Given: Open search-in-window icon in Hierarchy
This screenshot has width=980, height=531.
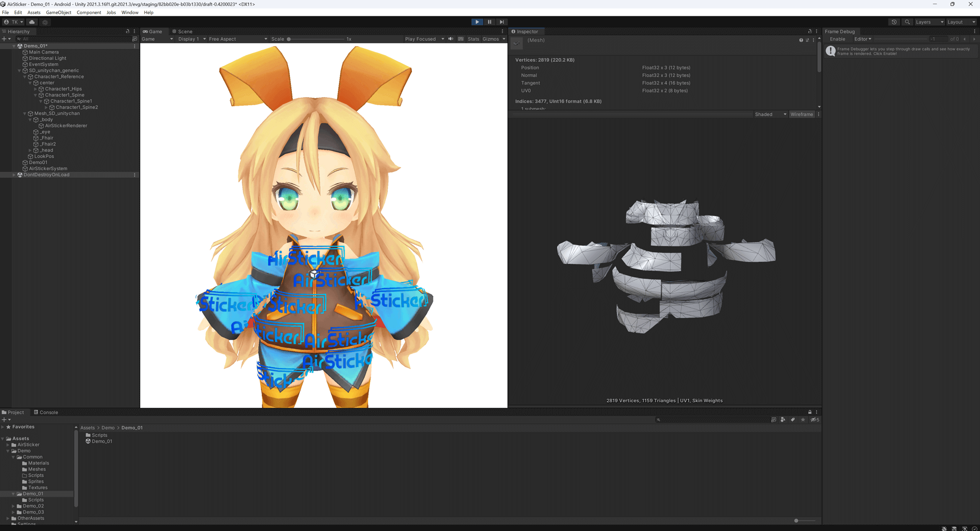Looking at the screenshot, I should click(x=135, y=39).
